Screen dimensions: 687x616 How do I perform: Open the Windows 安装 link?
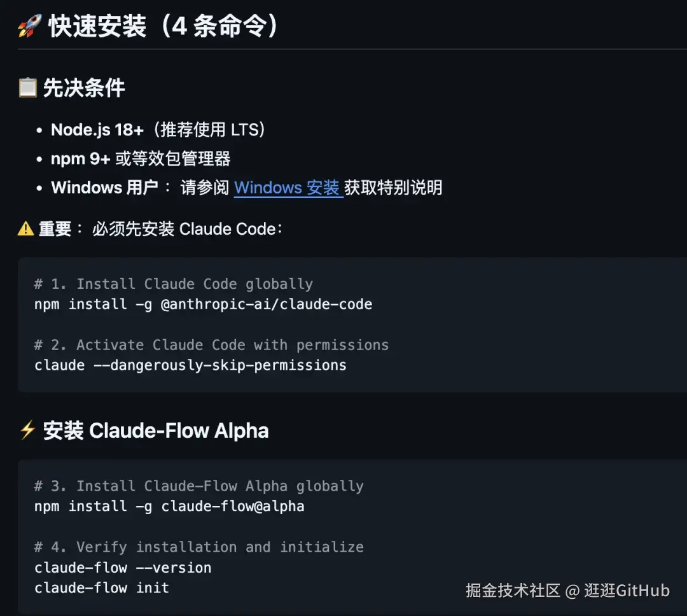pos(288,188)
